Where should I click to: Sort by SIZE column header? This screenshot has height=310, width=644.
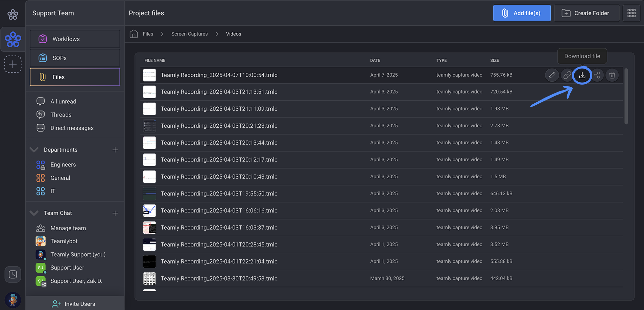(x=495, y=60)
